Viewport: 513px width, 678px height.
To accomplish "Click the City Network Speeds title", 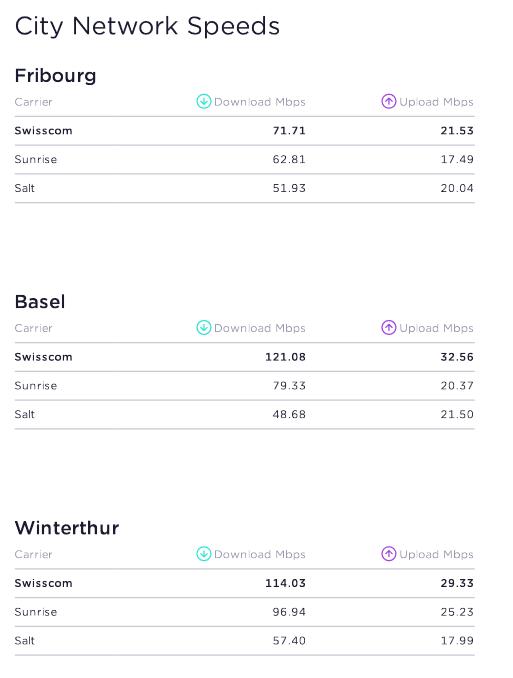I will coord(147,26).
